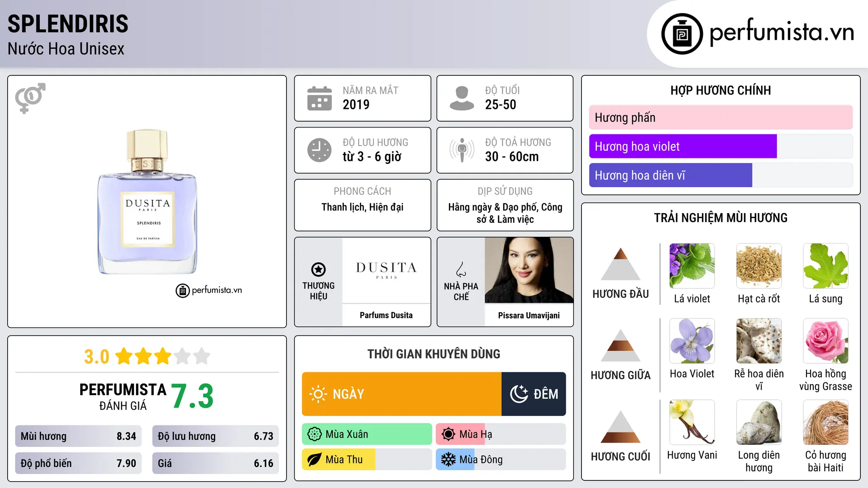Click the Perfumista overall score 7.3
Image resolution: width=868 pixels, height=488 pixels.
point(192,396)
